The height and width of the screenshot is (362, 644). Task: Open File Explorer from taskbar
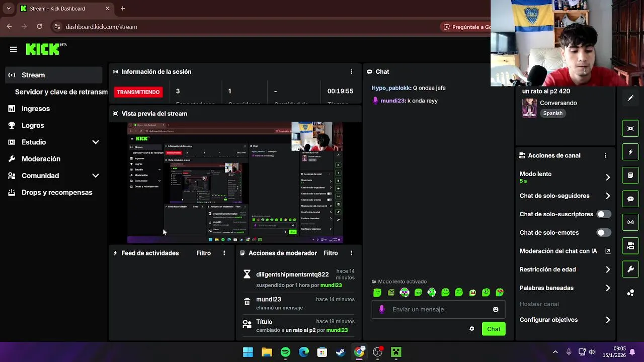pyautogui.click(x=267, y=352)
